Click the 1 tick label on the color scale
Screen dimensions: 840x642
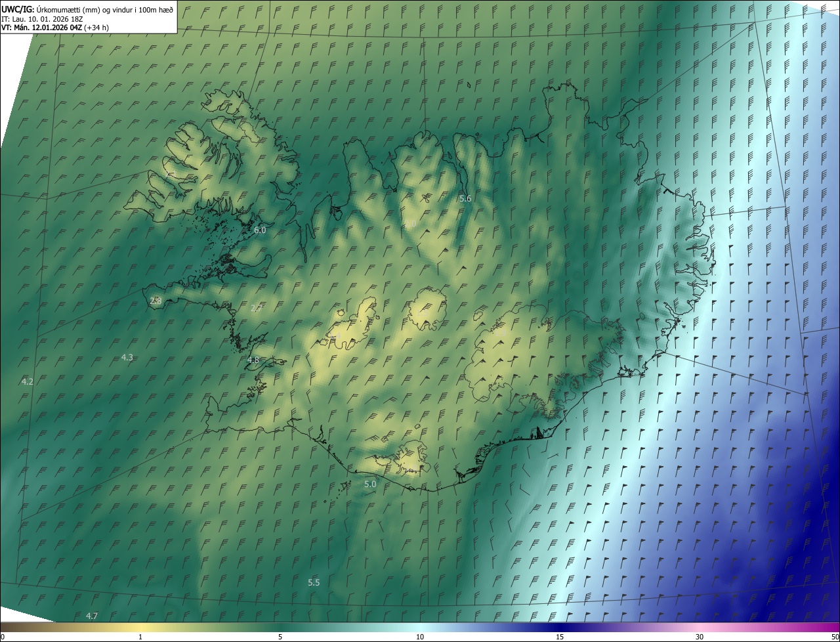(x=140, y=637)
